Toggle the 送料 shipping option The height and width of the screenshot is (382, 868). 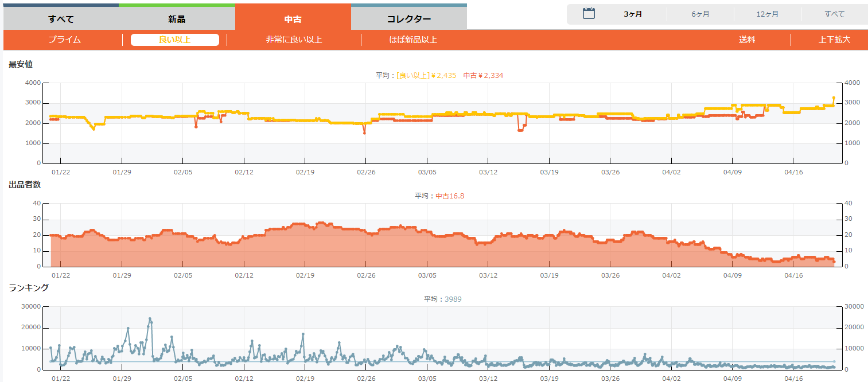746,40
